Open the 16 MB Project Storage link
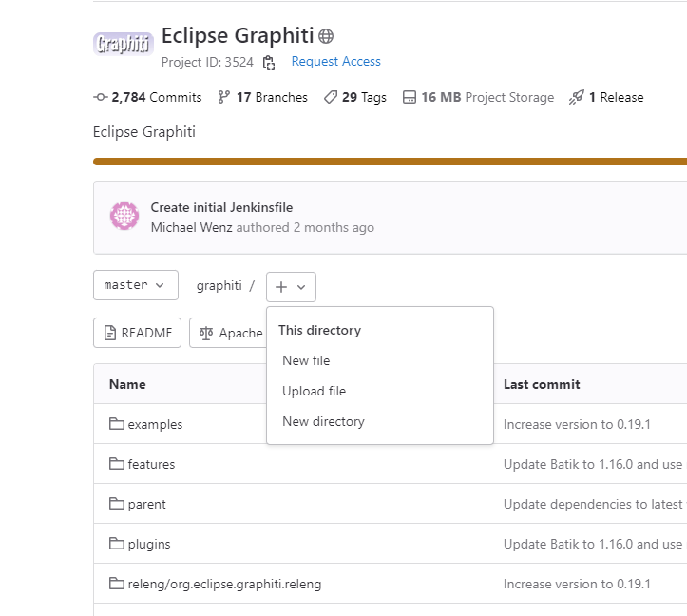687x616 pixels. click(x=478, y=97)
